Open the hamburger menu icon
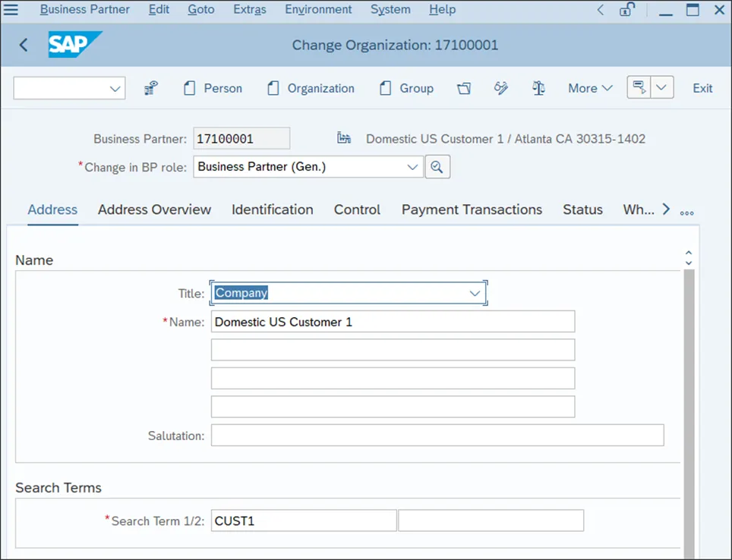The width and height of the screenshot is (732, 560). pos(11,9)
